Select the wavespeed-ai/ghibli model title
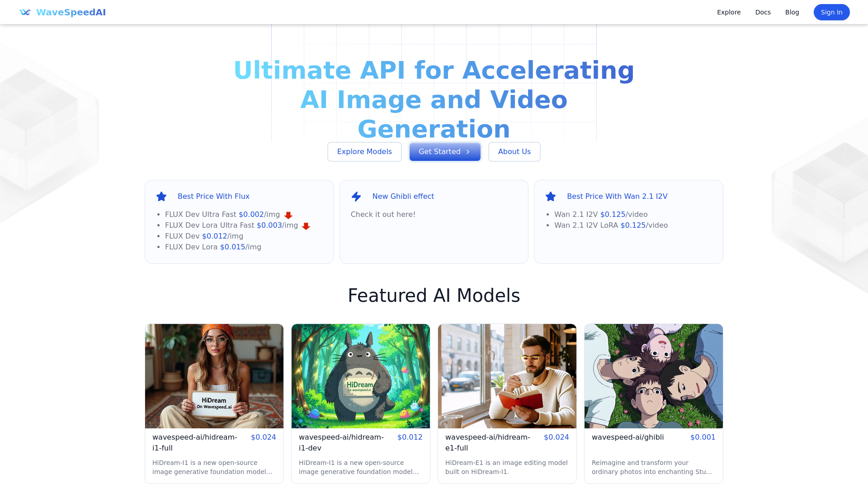The height and width of the screenshot is (488, 868). 628,437
